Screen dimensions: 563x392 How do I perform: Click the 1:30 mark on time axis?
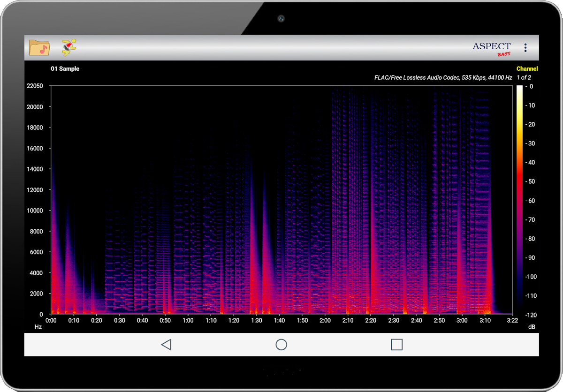coord(257,320)
